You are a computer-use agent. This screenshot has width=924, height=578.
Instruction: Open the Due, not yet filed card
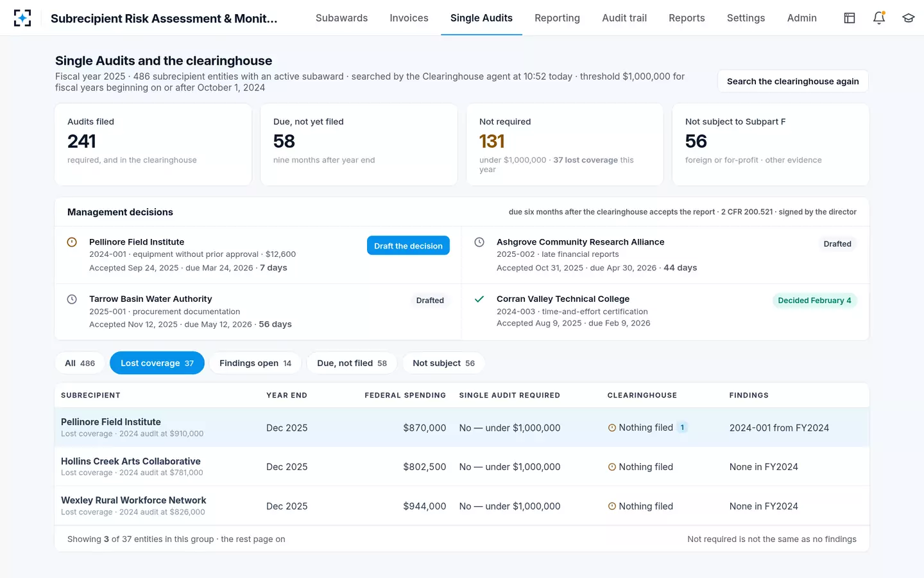tap(359, 144)
